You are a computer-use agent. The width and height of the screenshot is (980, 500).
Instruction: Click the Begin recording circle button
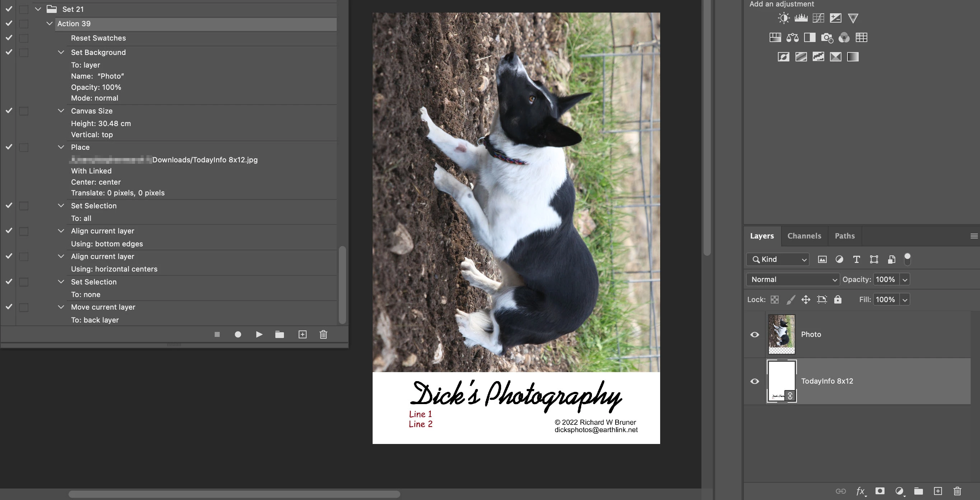(x=238, y=334)
